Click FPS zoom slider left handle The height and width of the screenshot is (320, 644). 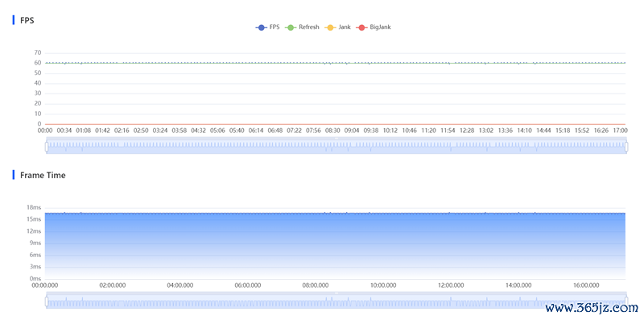47,147
